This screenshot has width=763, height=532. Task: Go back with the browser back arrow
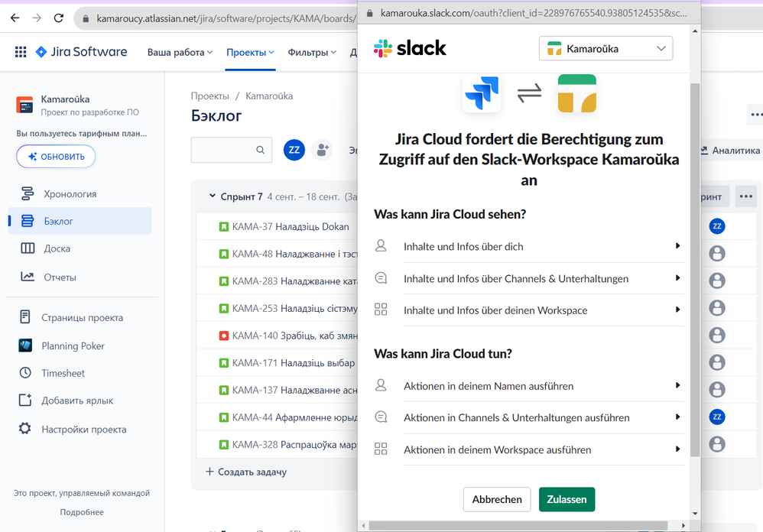point(15,18)
